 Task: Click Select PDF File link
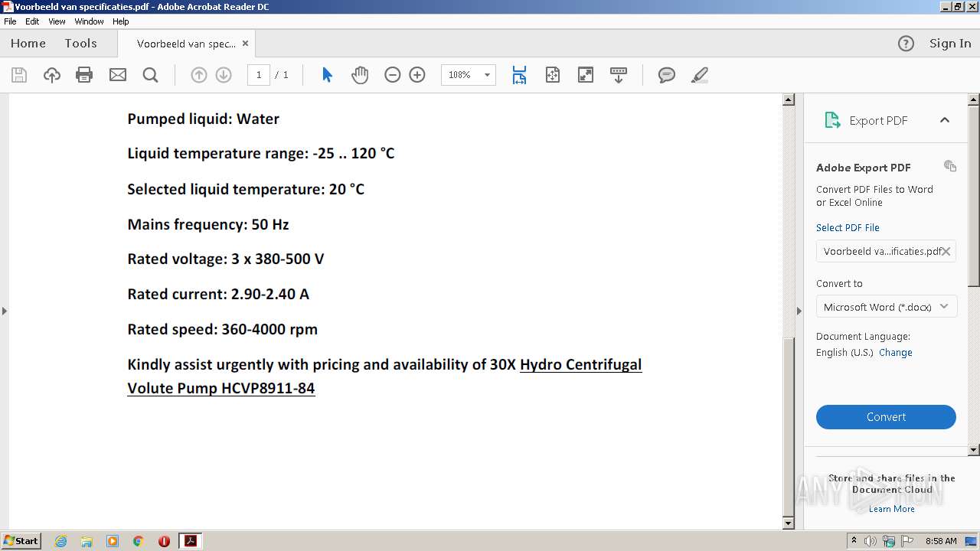pyautogui.click(x=848, y=227)
